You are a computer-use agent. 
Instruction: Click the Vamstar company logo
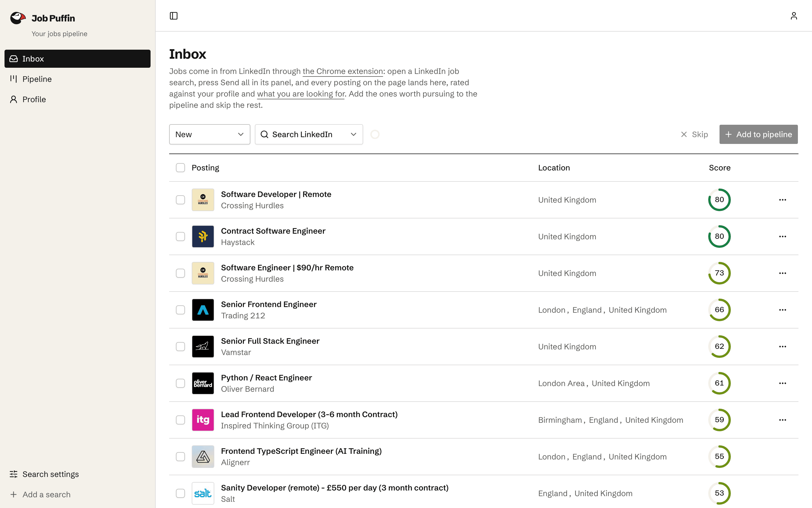click(203, 346)
